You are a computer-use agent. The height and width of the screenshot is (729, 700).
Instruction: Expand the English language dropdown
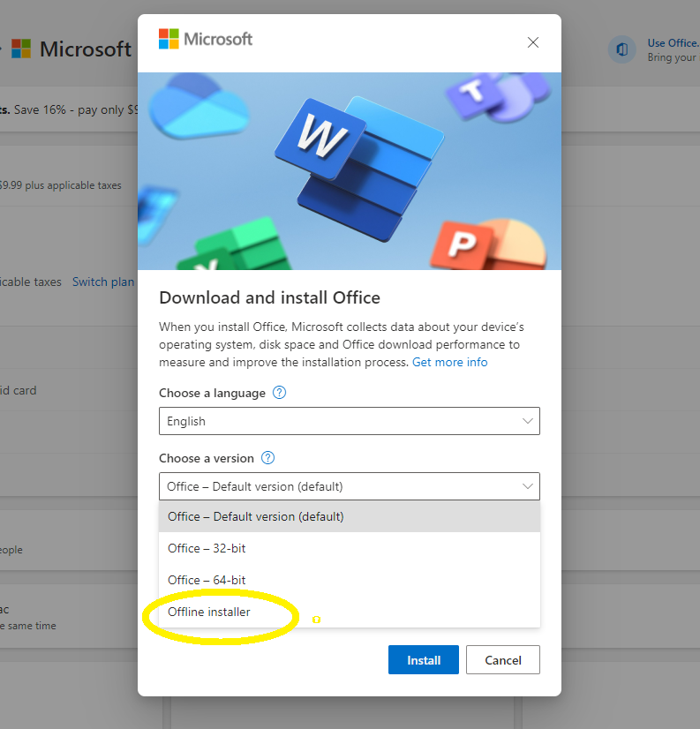pyautogui.click(x=350, y=421)
